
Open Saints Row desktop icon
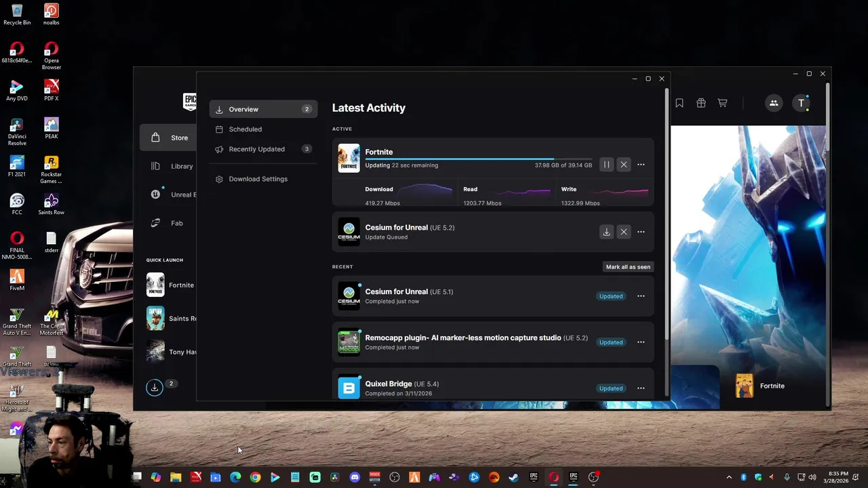52,204
